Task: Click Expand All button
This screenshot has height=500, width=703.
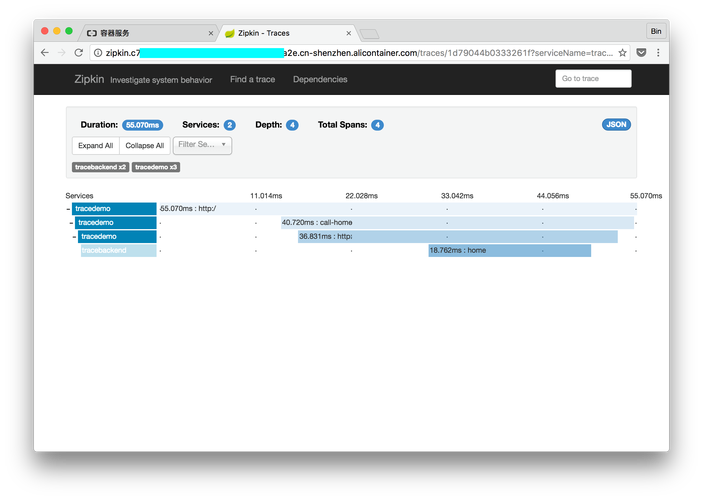Action: pos(95,145)
